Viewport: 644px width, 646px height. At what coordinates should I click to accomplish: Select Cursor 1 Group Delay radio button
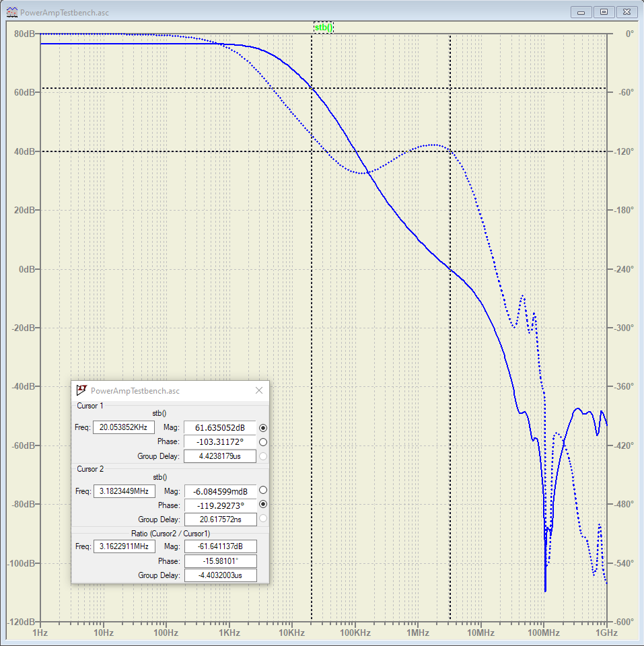click(263, 456)
